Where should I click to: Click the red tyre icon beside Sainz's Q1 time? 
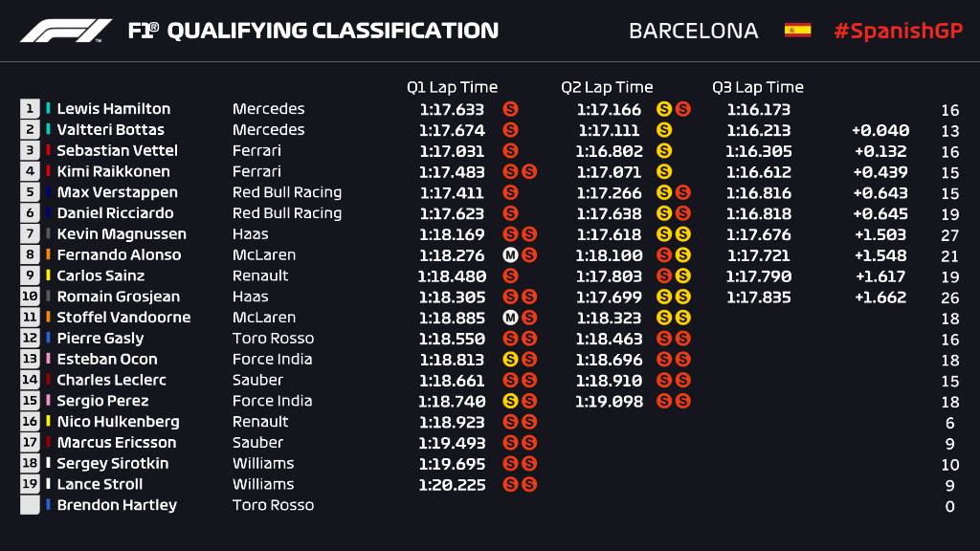pyautogui.click(x=510, y=276)
